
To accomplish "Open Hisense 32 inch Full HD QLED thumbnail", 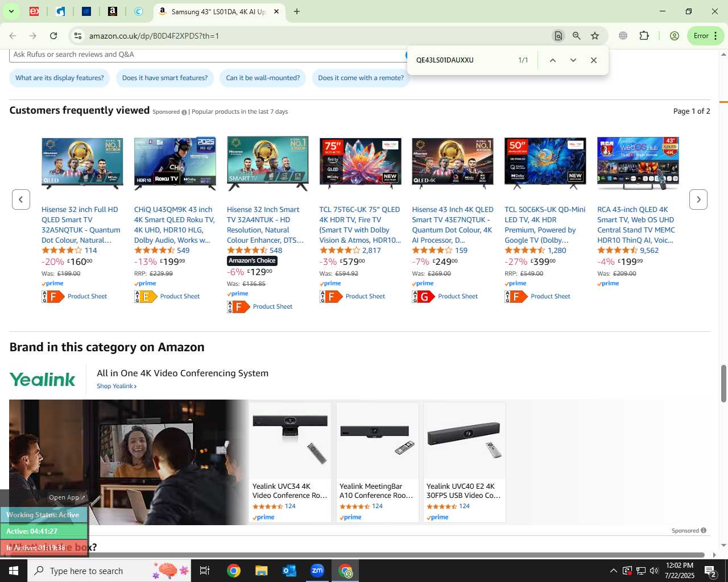I will pos(82,163).
